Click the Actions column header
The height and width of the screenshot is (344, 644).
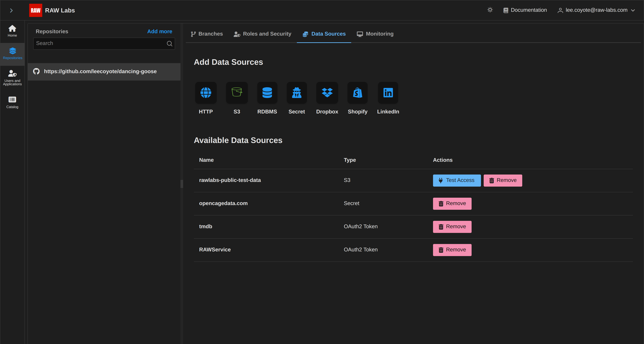click(443, 160)
